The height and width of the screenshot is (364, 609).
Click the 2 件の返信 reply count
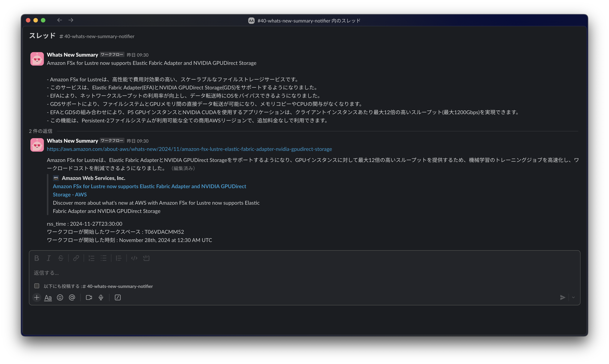point(41,131)
